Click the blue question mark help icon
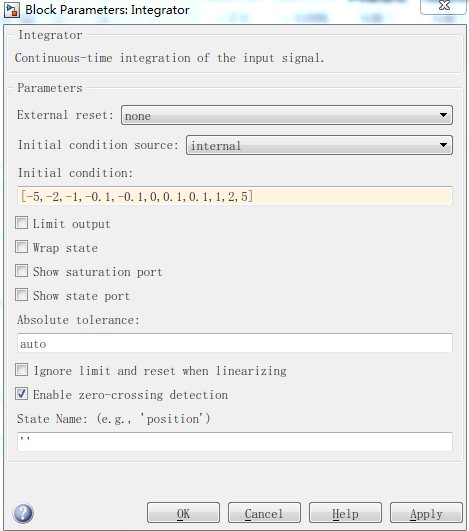This screenshot has height=531, width=469. [23, 513]
